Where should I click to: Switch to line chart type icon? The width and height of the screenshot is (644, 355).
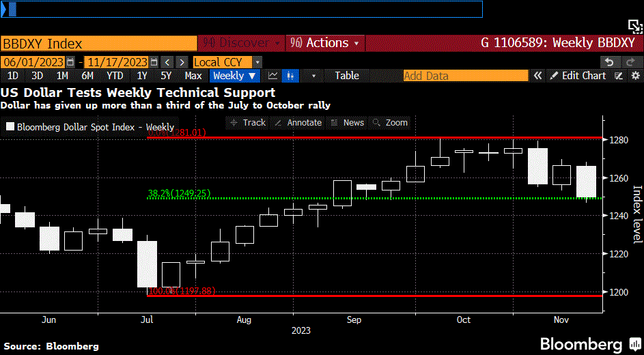click(272, 76)
